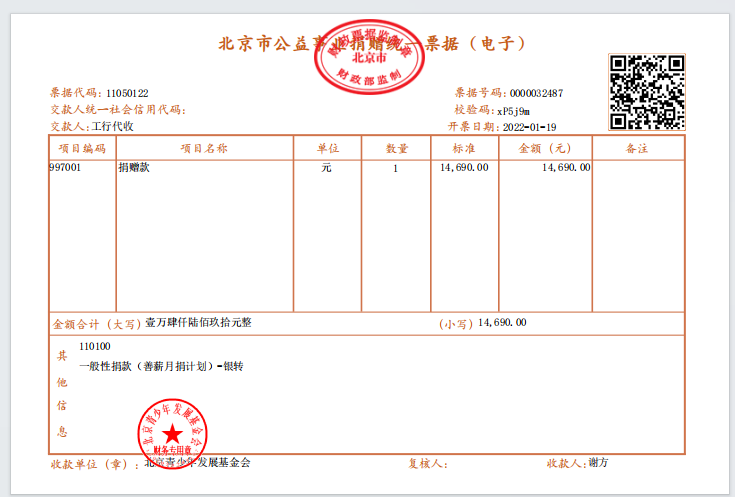Image resolution: width=735 pixels, height=497 pixels.
Task: Click the 14,690.00 value under 金额（元）column
Action: (565, 168)
